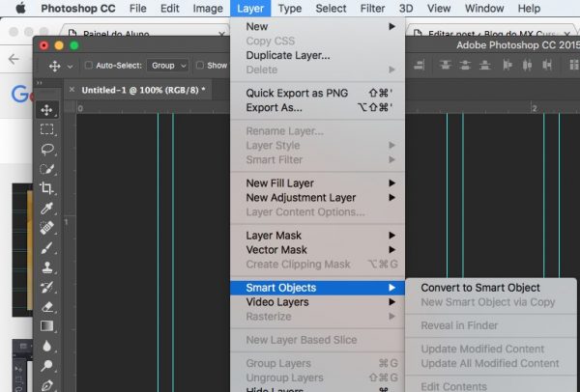Open the Select menu

pyautogui.click(x=331, y=8)
